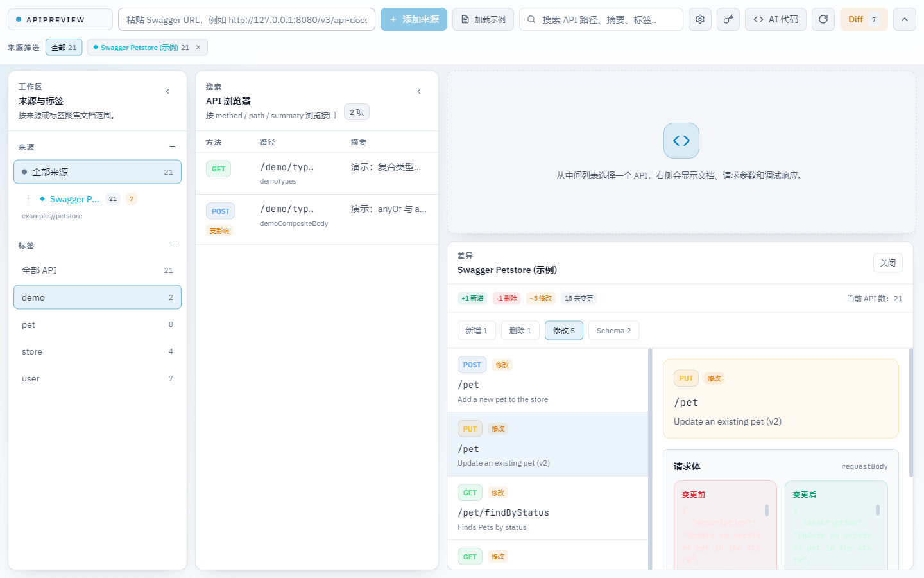Image resolution: width=924 pixels, height=578 pixels.
Task: Switch to the 删除 1 tab
Action: 520,331
